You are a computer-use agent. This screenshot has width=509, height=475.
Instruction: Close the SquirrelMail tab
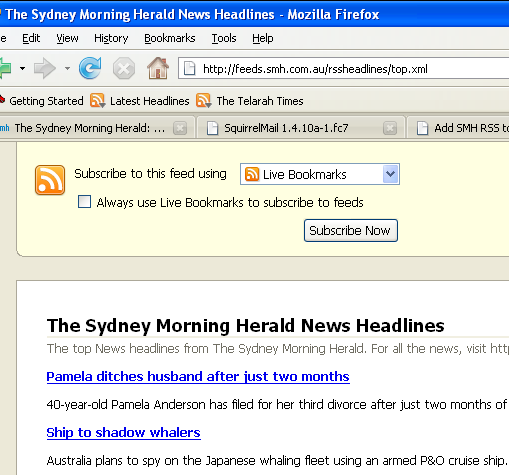coord(390,128)
